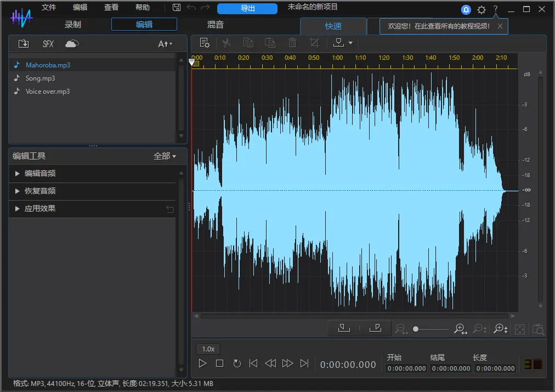Click the import media icon
Screen dimensions: 555x392
[x=23, y=44]
